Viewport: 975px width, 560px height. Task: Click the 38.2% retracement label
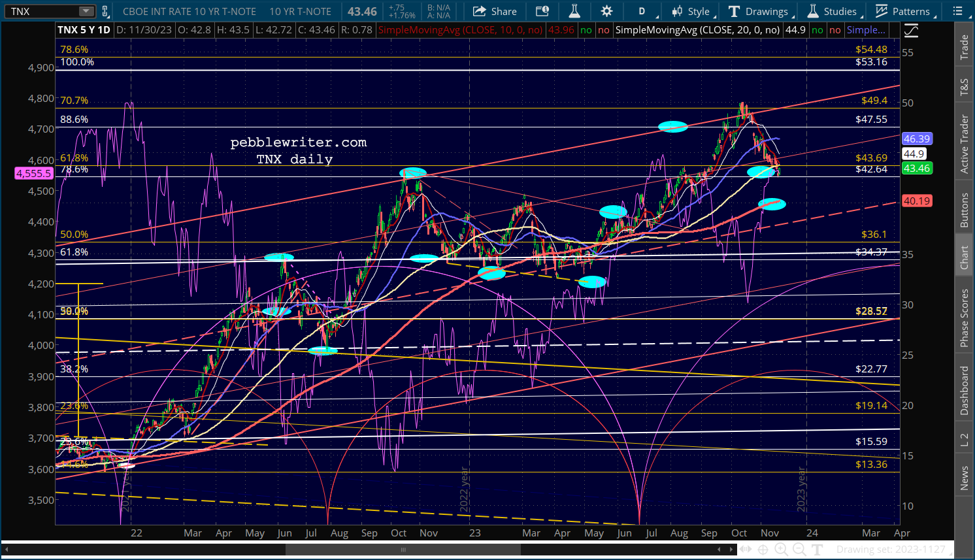coord(74,369)
